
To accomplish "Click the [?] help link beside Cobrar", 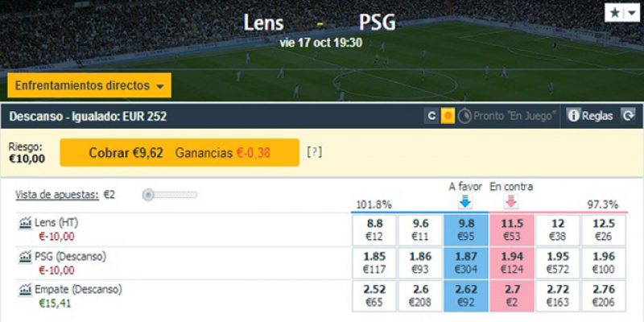I will [x=314, y=151].
